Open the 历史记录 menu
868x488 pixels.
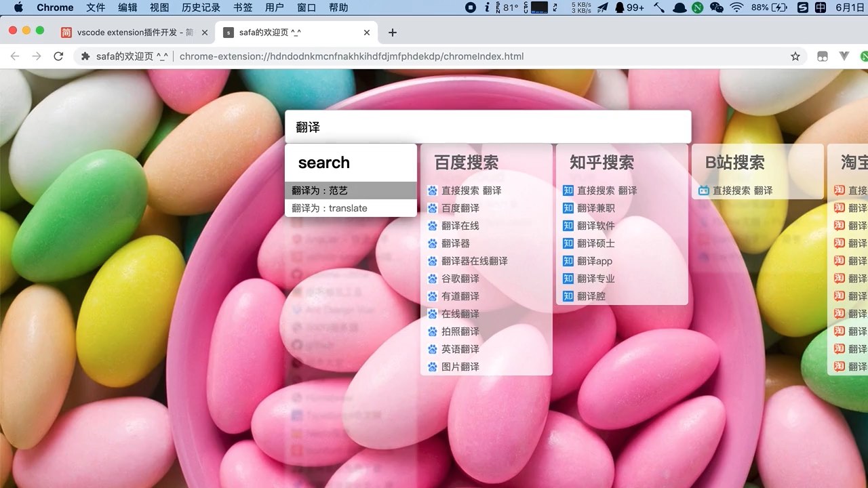tap(200, 7)
